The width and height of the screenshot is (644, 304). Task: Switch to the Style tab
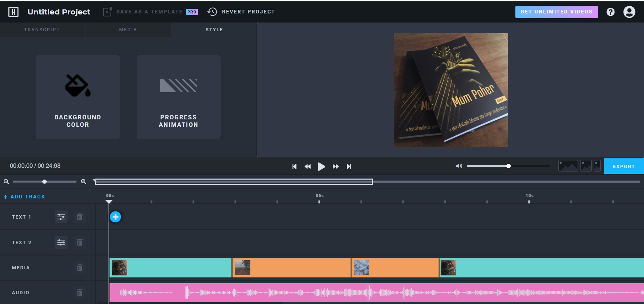tap(214, 30)
